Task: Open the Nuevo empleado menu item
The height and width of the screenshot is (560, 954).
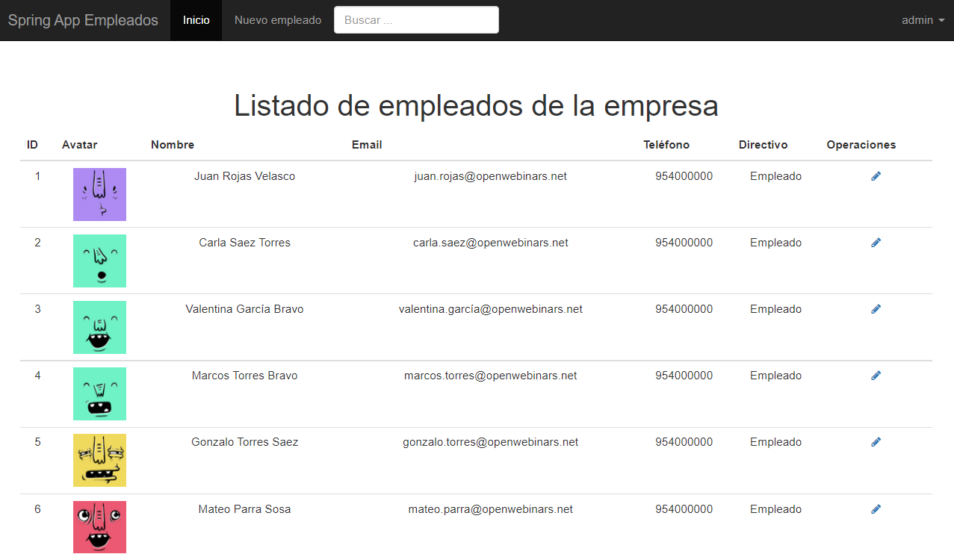Action: [277, 20]
